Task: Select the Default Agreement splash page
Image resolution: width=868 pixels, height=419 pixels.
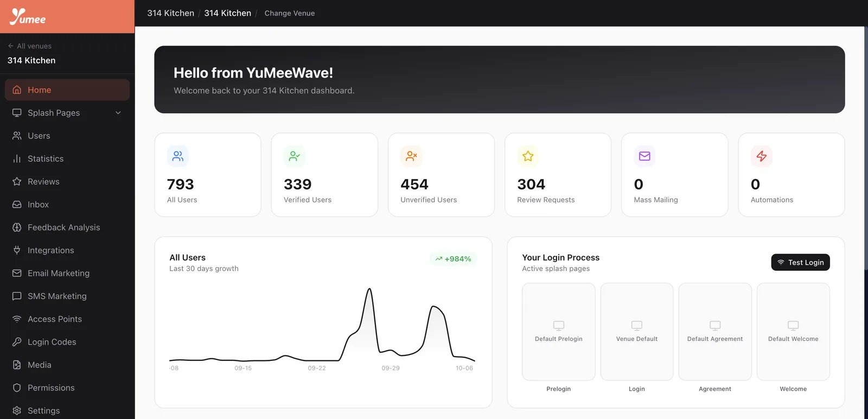Action: point(715,332)
